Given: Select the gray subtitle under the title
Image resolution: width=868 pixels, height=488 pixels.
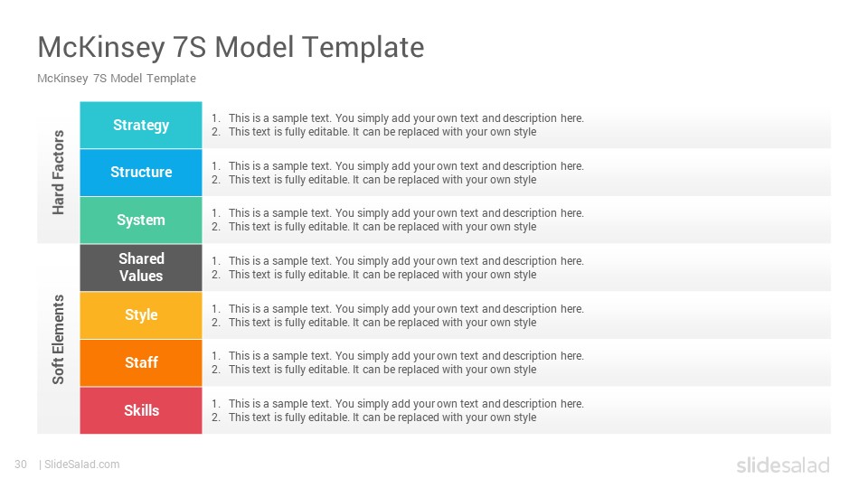Looking at the screenshot, I should click(x=117, y=79).
